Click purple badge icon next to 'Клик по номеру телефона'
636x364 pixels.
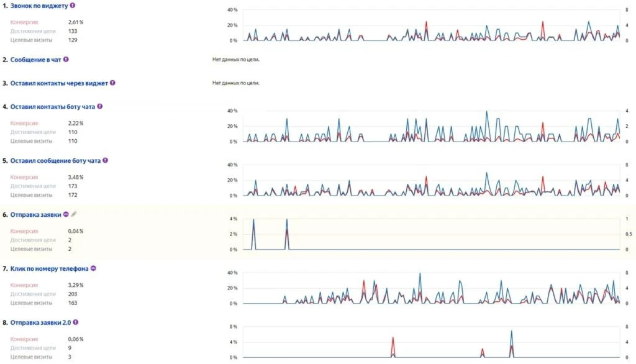[93, 268]
